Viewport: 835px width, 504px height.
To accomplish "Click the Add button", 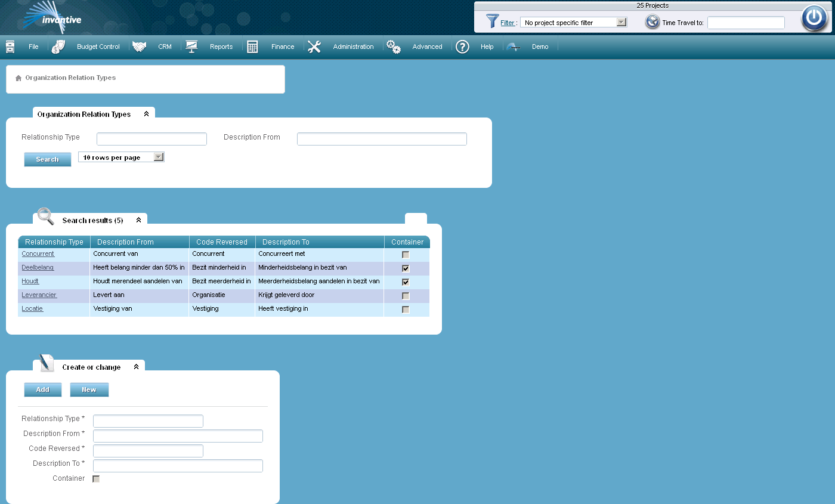I will (x=42, y=389).
